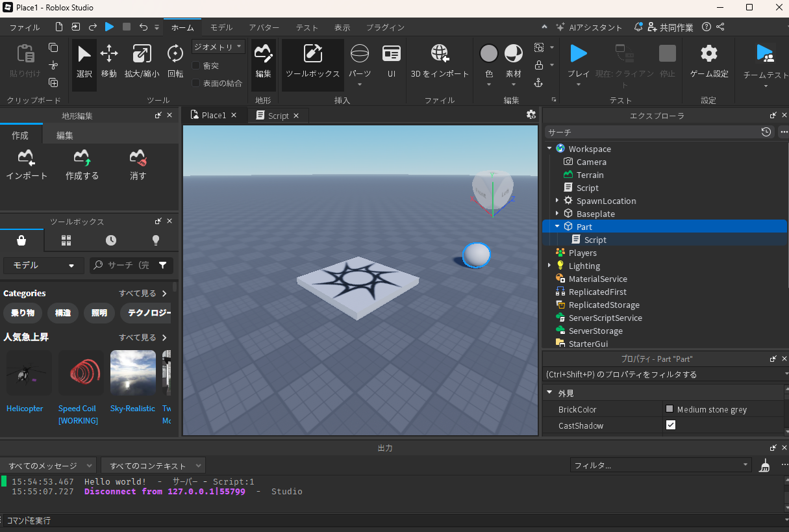Clear output with the broom icon

(765, 465)
